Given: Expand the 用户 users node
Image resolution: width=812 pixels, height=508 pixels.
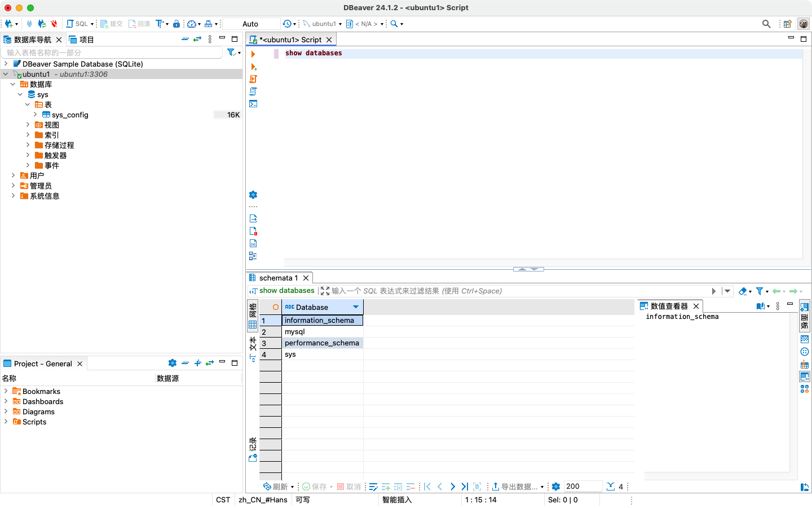Looking at the screenshot, I should pos(13,176).
